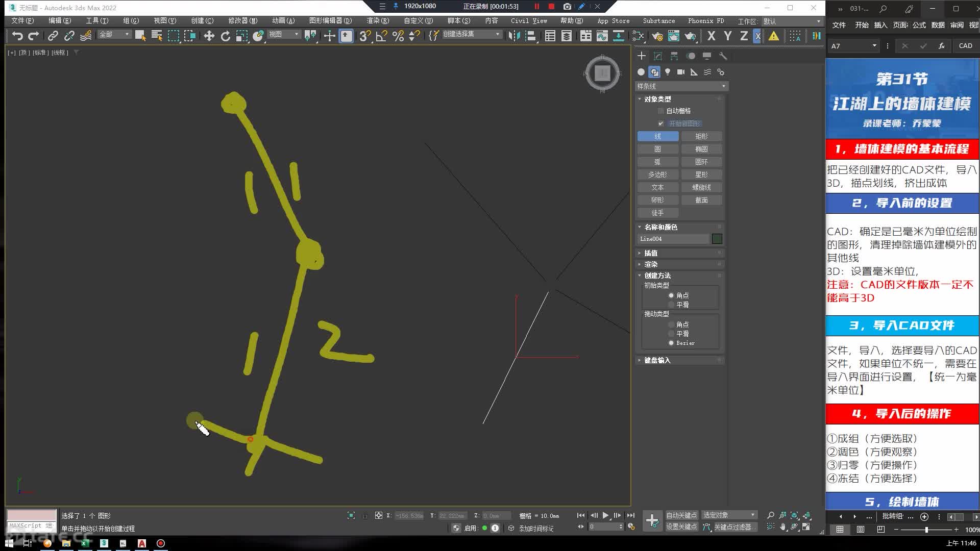Select the Helpers category icon
980x551 pixels.
[694, 72]
